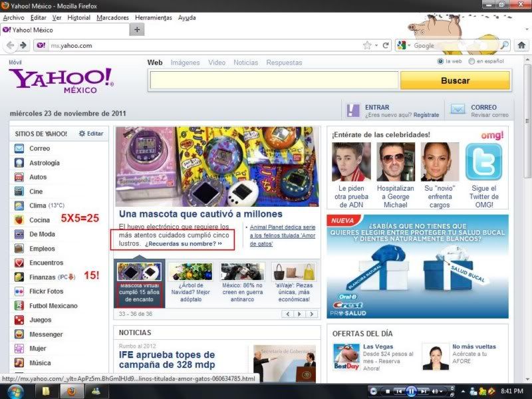
Task: Show previous stories with the left carousel arrow
Action: coord(288,314)
